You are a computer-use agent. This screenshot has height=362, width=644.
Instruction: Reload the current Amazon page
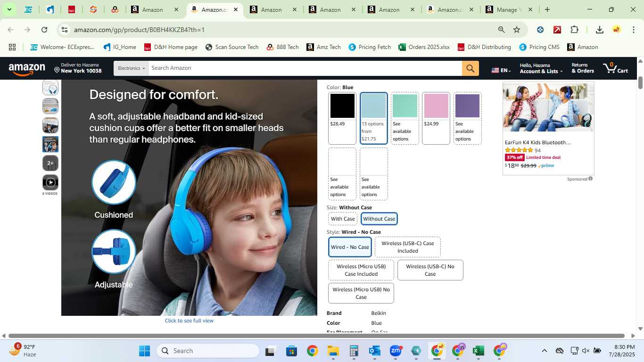pos(44,30)
